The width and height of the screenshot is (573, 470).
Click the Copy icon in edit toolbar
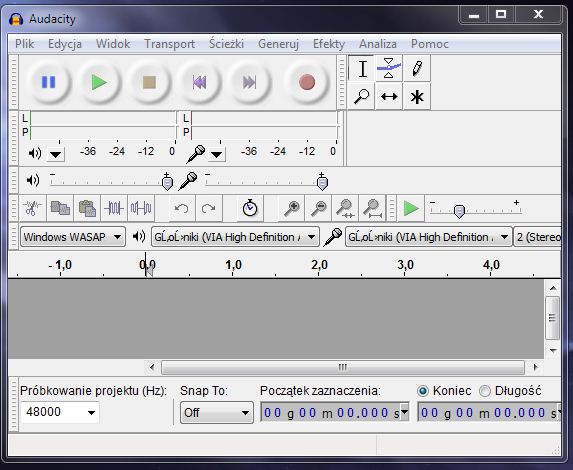click(x=60, y=208)
